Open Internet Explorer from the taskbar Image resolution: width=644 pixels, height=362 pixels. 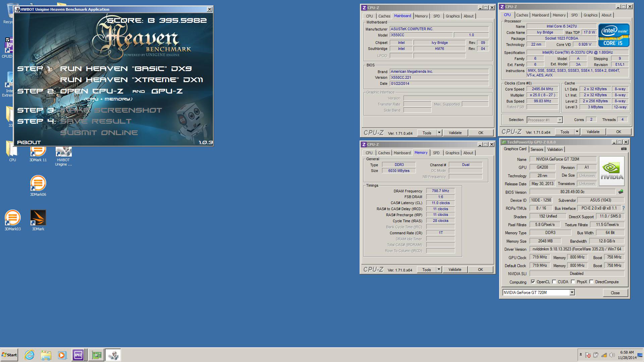pos(30,355)
